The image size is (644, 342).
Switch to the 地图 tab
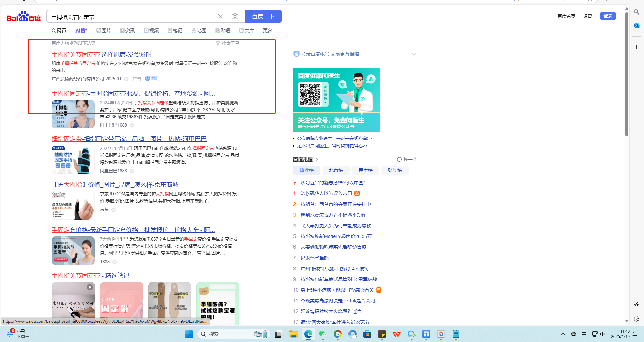click(199, 31)
